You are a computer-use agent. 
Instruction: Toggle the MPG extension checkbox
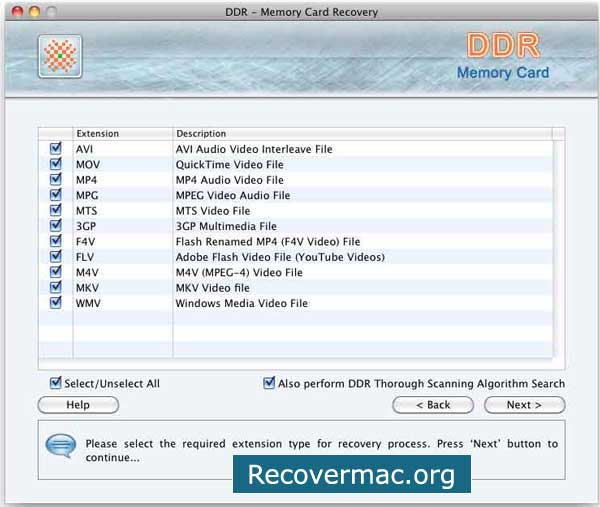click(56, 194)
